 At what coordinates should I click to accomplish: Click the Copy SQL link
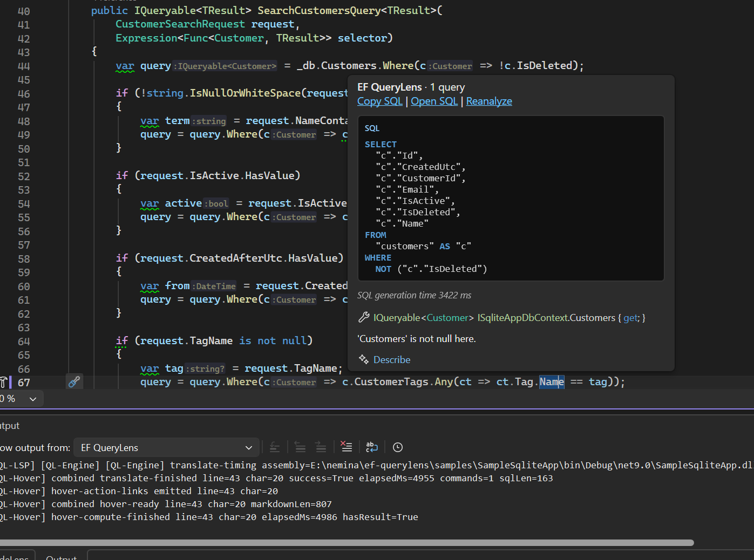(380, 101)
